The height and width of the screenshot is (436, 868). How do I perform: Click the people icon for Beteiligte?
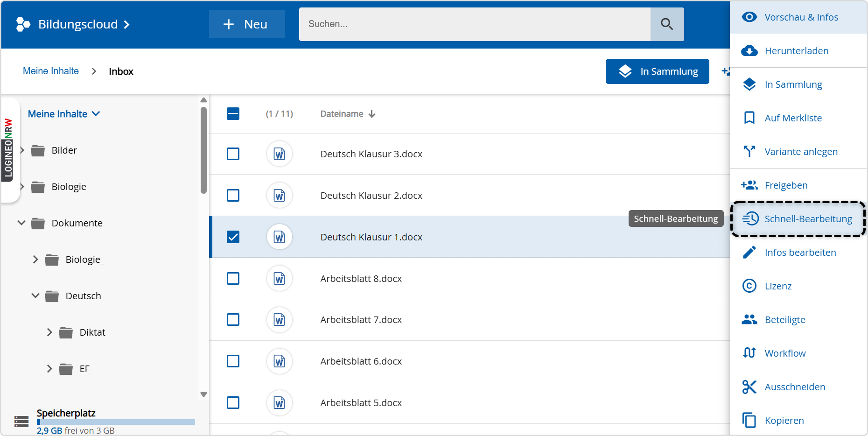(749, 320)
